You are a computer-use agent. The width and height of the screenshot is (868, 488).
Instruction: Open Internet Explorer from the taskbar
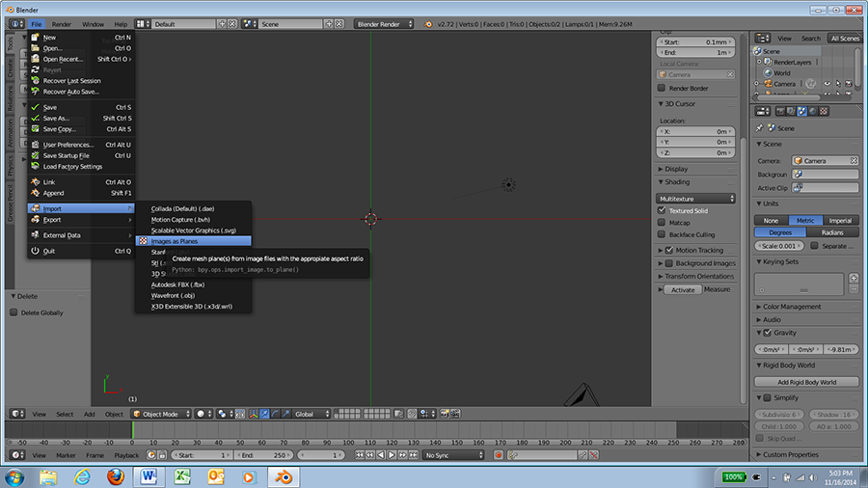pos(82,477)
